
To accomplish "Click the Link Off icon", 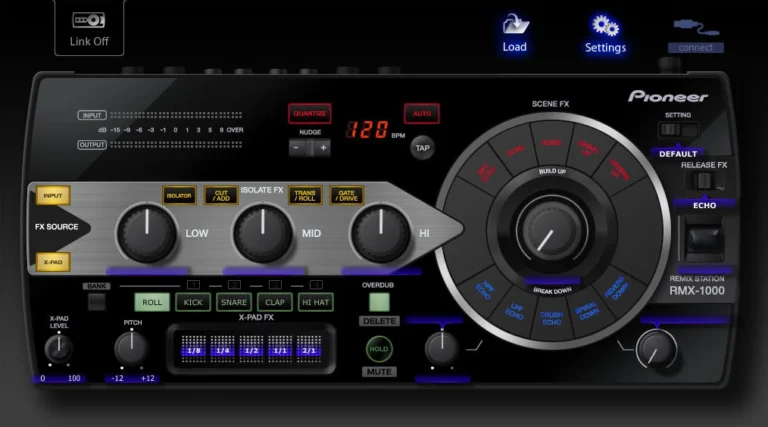I will tap(89, 20).
